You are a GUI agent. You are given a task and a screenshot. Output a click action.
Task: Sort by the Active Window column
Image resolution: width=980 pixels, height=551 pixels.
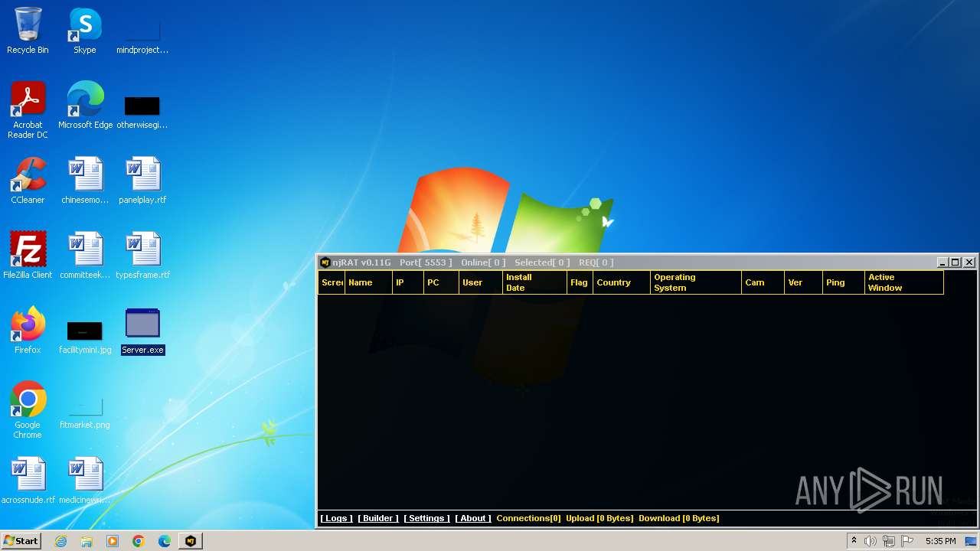(x=904, y=282)
